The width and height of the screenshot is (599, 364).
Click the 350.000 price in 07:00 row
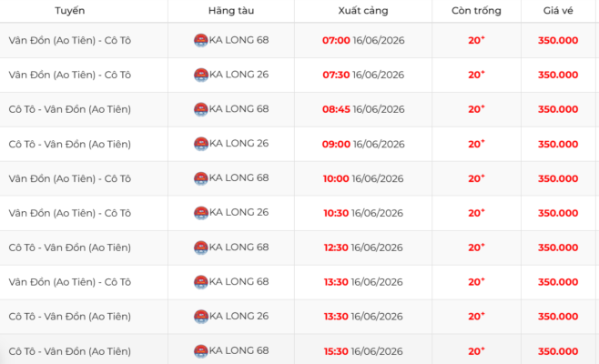point(558,40)
